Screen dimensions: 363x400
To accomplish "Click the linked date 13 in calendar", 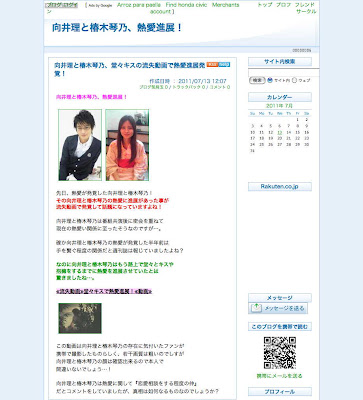I will pos(280,132).
